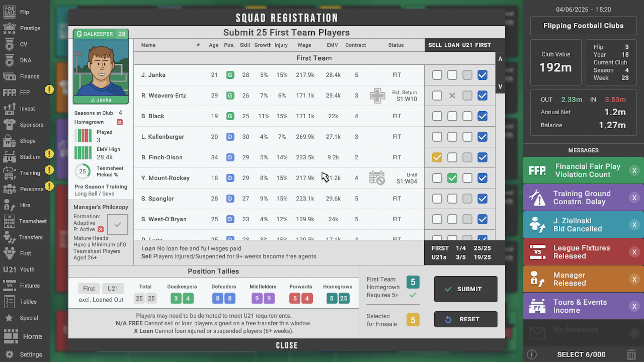Sort players by Skill column header
The image size is (644, 362).
point(245,45)
